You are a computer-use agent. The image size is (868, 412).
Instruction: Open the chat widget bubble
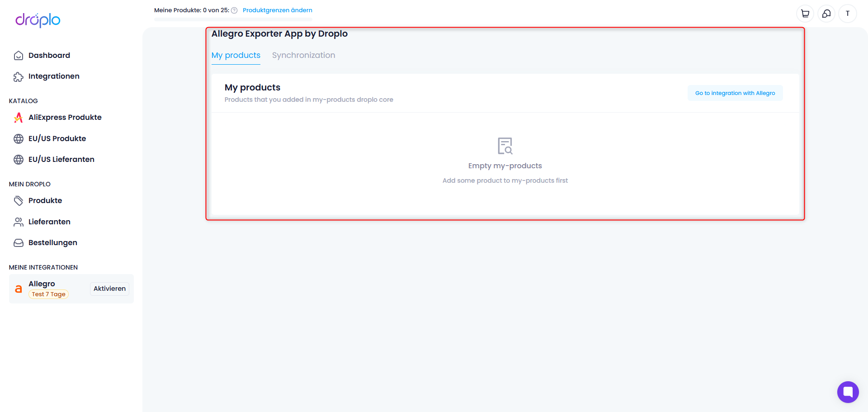[x=848, y=392]
